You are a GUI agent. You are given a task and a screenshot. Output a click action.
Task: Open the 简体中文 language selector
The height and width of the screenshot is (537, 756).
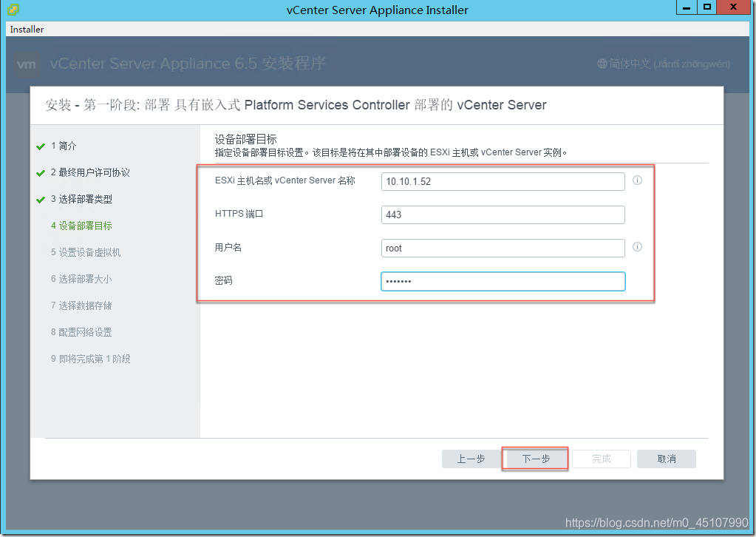(x=664, y=64)
